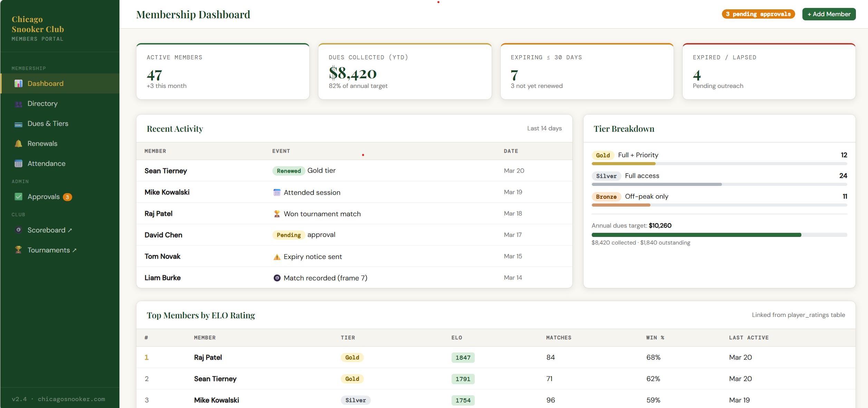
Task: Click the Add Member button
Action: (829, 14)
